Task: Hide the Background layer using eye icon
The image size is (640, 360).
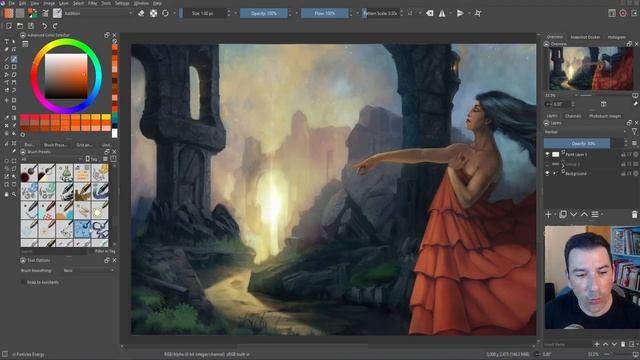Action: coord(547,173)
